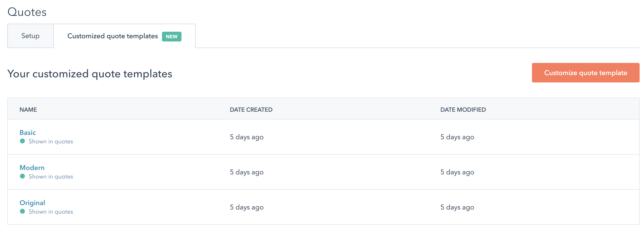Screen dimensions: 644x239
Task: Open the Customized quote templates tab
Action: (113, 36)
